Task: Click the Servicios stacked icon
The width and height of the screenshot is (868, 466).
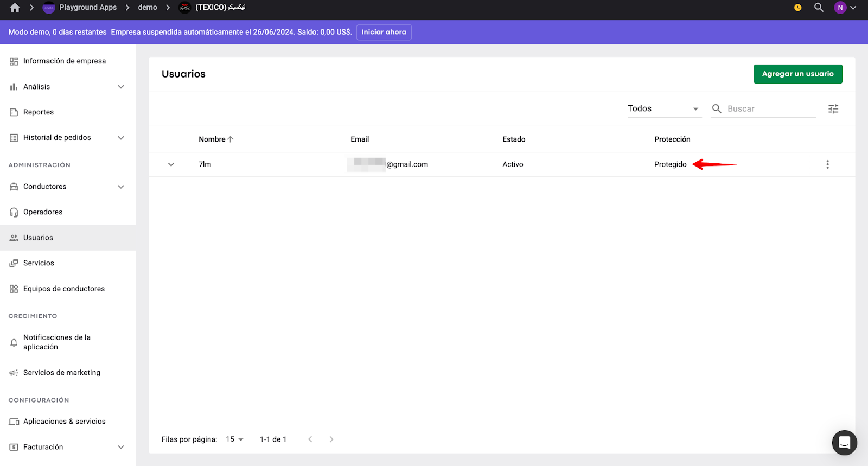Action: [x=14, y=263]
